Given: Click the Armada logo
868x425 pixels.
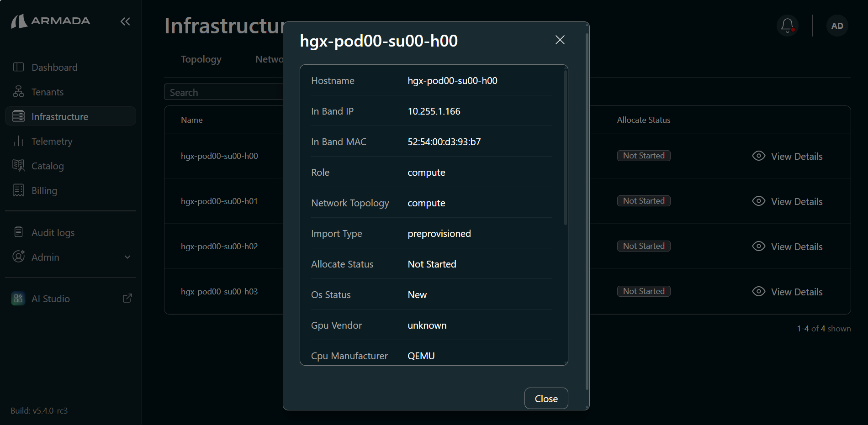Looking at the screenshot, I should pos(51,21).
